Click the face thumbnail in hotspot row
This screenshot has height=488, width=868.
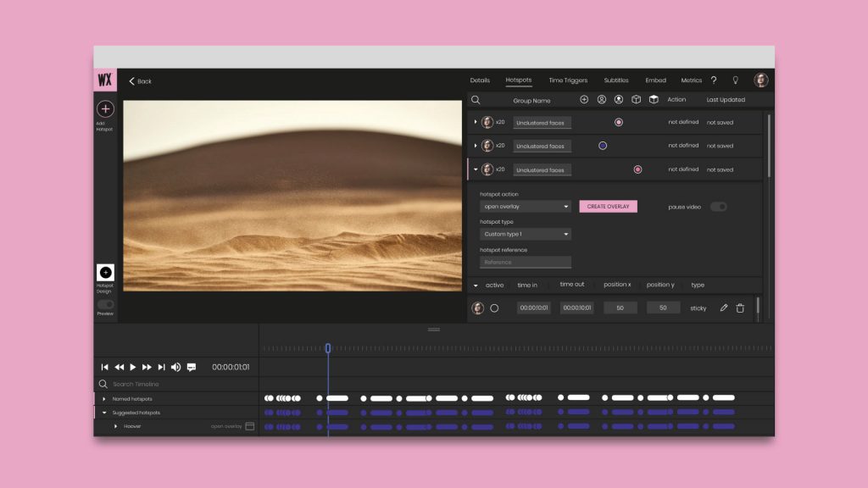tap(478, 308)
